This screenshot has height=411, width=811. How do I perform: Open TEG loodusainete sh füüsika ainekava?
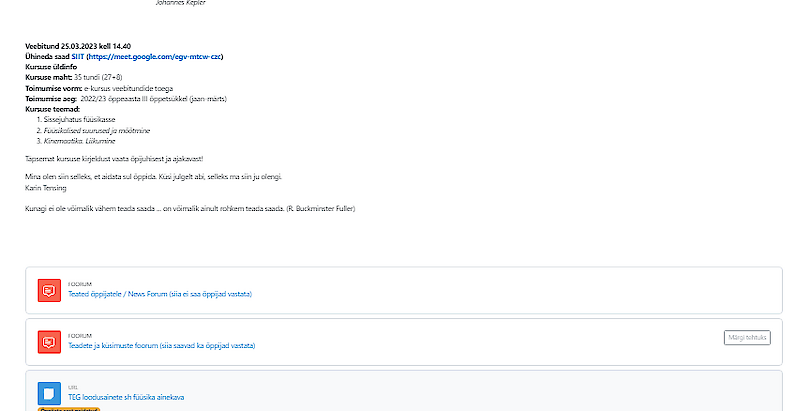126,397
